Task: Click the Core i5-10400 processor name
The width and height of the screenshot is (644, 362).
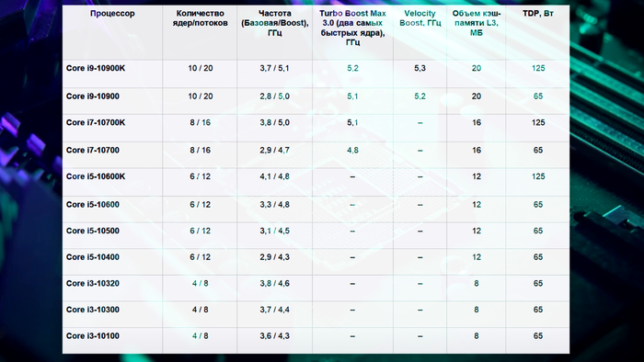Action: [x=93, y=257]
